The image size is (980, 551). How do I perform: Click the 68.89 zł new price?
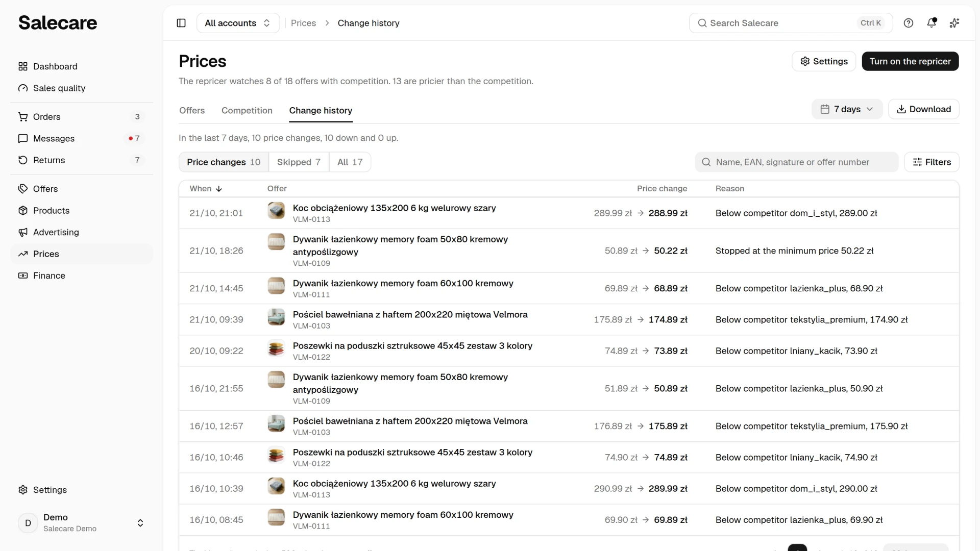pos(671,288)
